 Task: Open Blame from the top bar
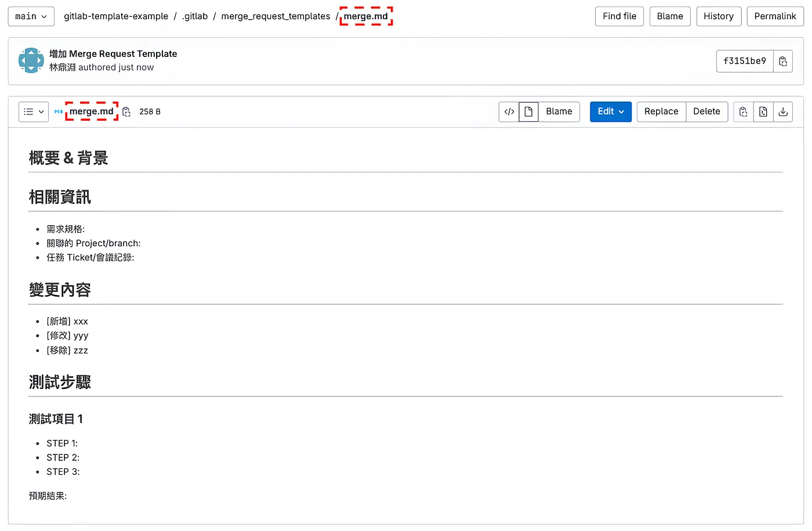click(x=670, y=16)
